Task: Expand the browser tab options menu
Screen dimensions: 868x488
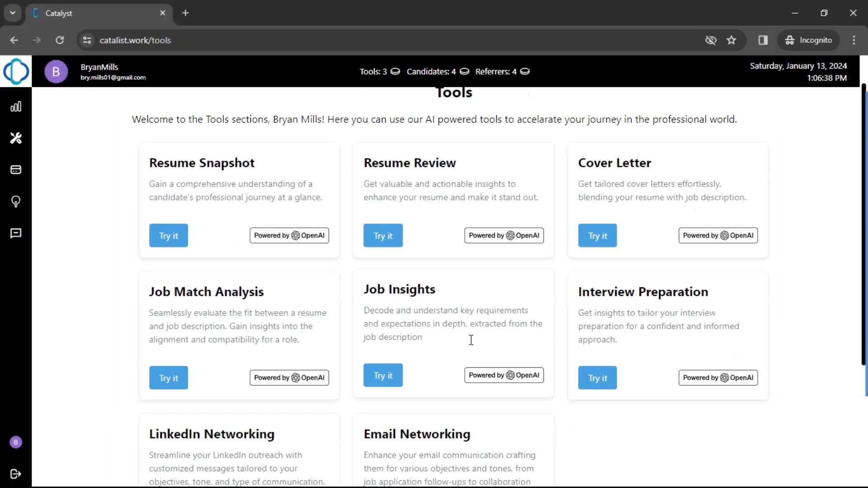Action: (13, 13)
